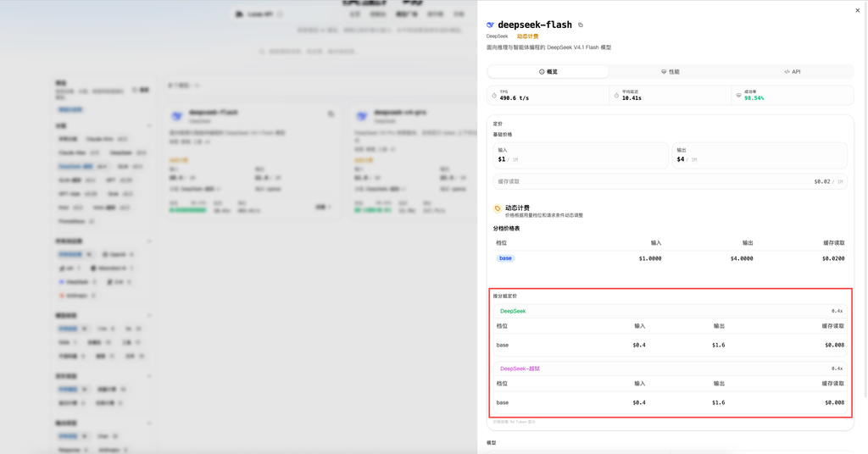The image size is (868, 454).
Task: Click the base row label in DeepSeek group
Action: click(503, 345)
